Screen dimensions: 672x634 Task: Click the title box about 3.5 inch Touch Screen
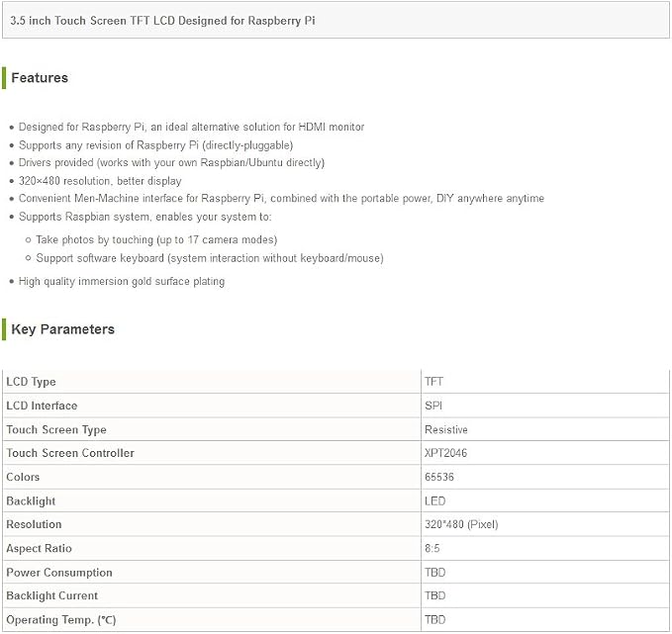coord(336,21)
